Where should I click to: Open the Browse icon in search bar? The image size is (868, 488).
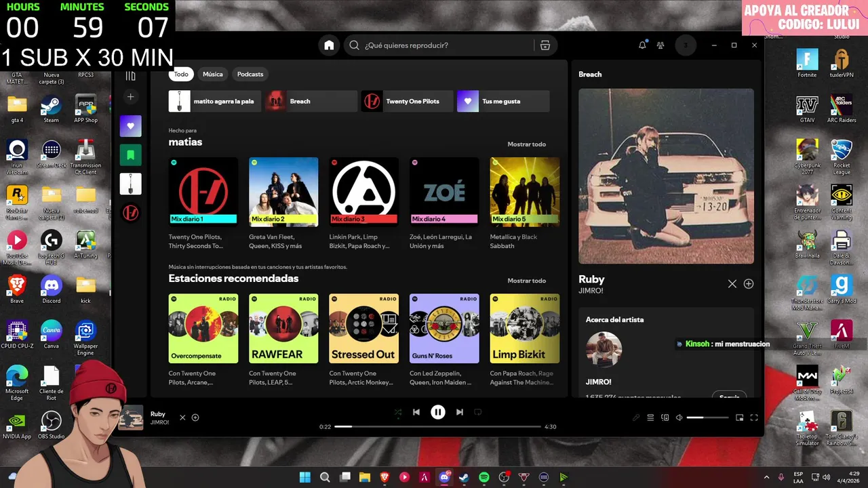click(x=545, y=45)
